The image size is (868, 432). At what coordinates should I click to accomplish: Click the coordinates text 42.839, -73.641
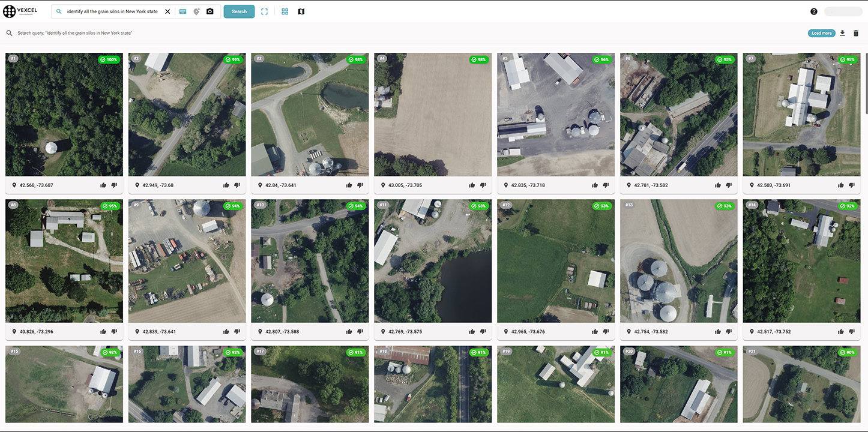click(x=159, y=332)
